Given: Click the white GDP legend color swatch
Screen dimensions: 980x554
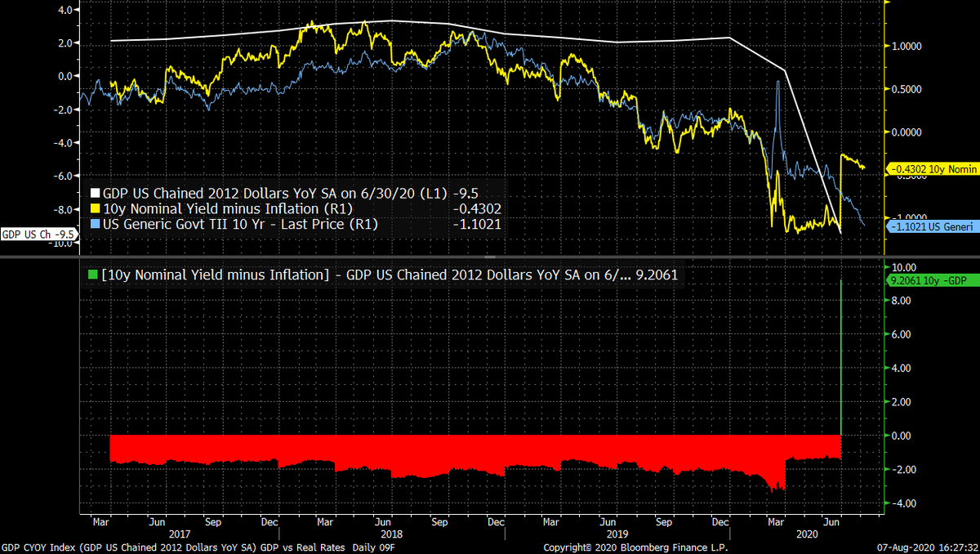Looking at the screenshot, I should [95, 194].
